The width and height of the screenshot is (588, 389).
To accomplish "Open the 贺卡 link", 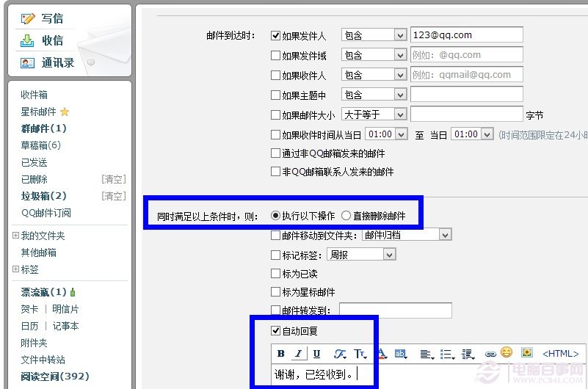I will coord(29,309).
